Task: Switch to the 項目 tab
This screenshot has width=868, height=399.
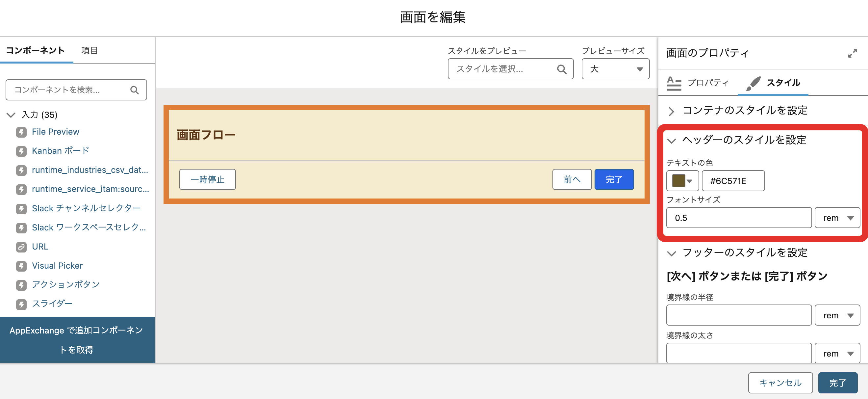Action: [89, 51]
